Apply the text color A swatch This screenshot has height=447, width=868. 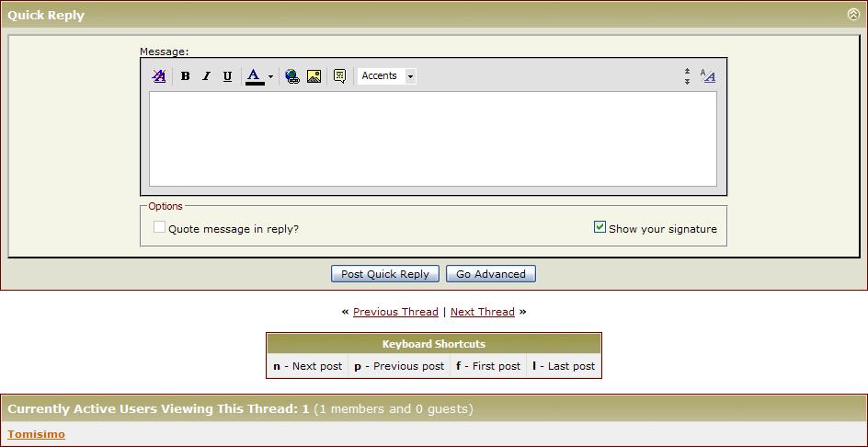click(254, 76)
